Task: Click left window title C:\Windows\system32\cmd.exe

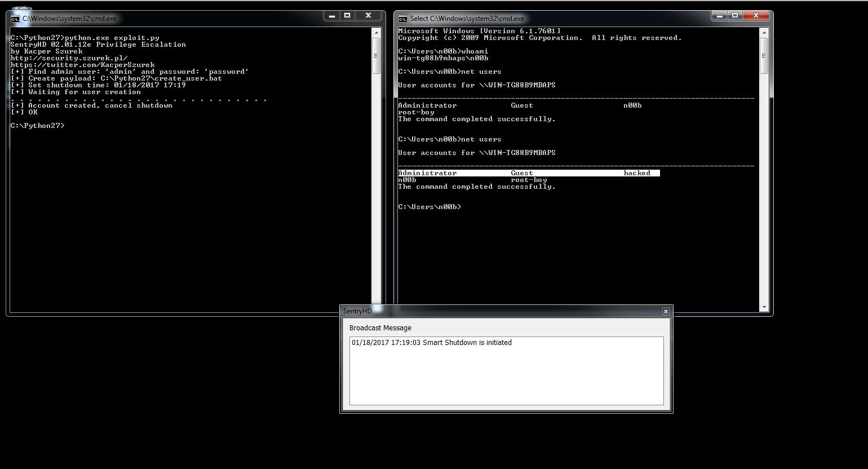Action: pyautogui.click(x=69, y=19)
